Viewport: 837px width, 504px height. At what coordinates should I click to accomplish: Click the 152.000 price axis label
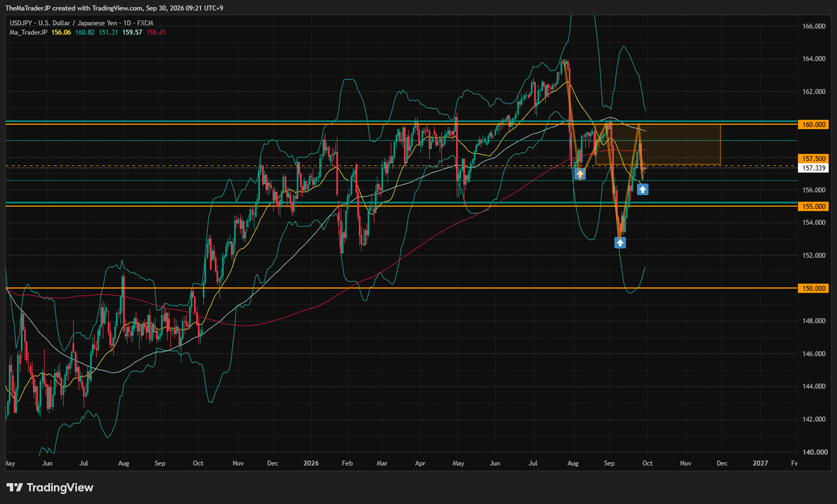[x=814, y=255]
